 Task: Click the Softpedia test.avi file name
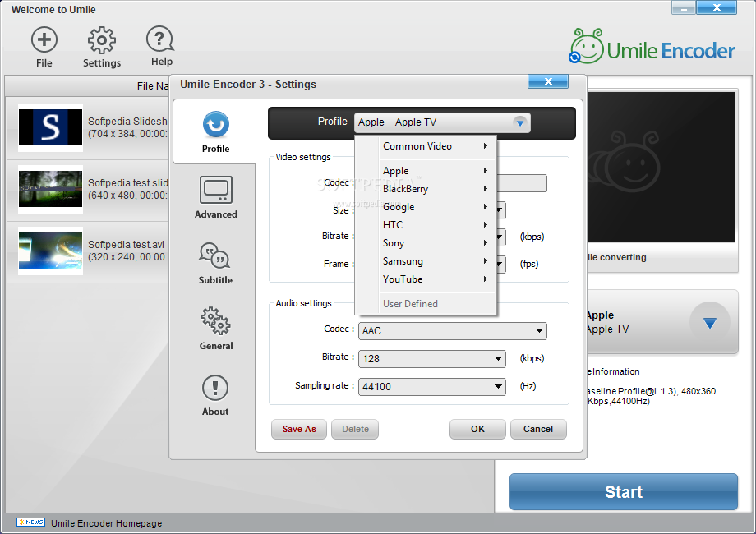(x=126, y=244)
